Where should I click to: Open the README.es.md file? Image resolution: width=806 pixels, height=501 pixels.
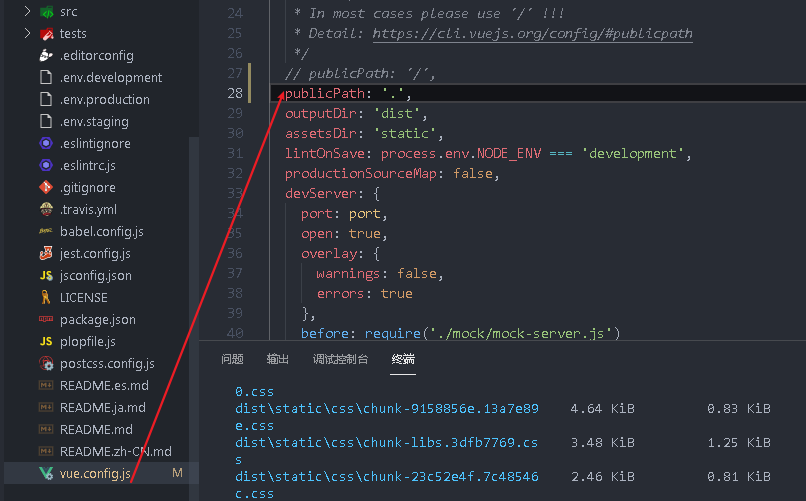point(104,385)
